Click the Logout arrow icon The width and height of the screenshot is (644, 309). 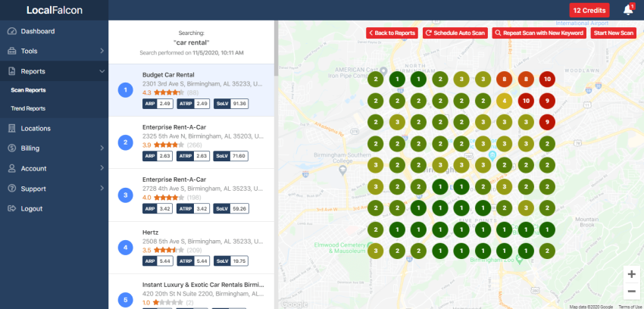click(x=12, y=209)
